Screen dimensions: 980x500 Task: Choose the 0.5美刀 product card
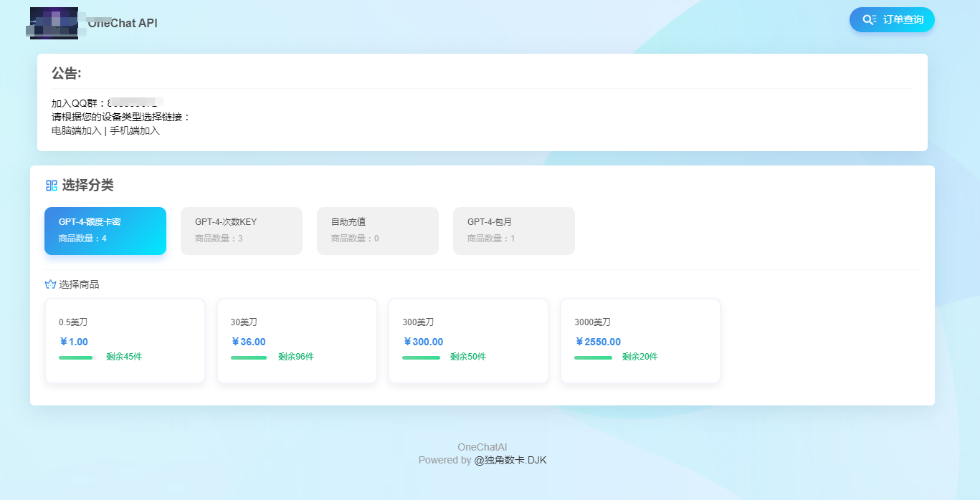click(x=125, y=341)
